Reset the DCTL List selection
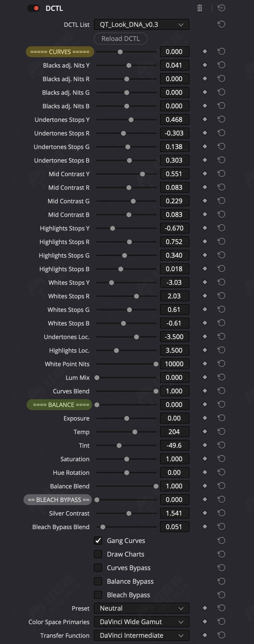The image size is (254, 644). pyautogui.click(x=221, y=24)
